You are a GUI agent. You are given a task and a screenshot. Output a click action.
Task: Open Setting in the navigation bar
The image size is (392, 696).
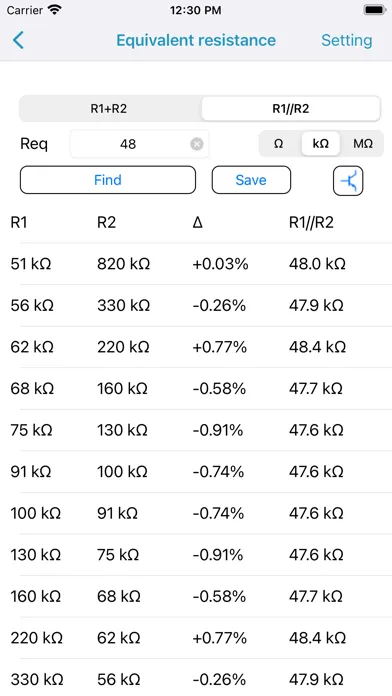[x=347, y=40]
